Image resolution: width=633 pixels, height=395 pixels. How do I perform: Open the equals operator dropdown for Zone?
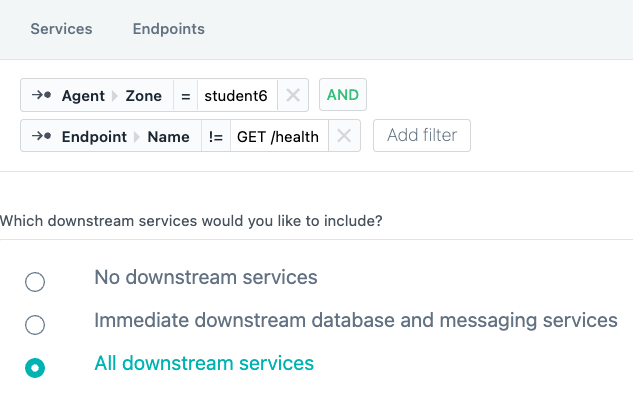(186, 96)
